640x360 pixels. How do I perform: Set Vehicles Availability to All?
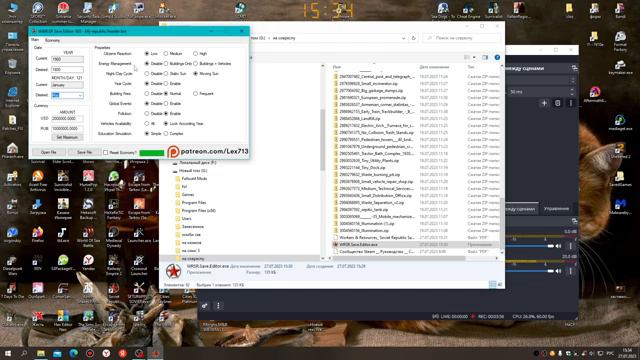[x=147, y=123]
